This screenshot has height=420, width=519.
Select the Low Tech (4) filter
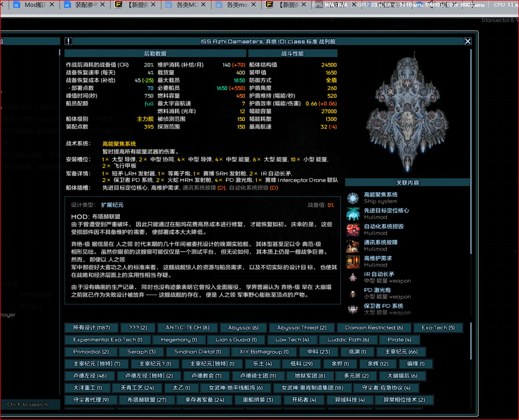click(292, 340)
